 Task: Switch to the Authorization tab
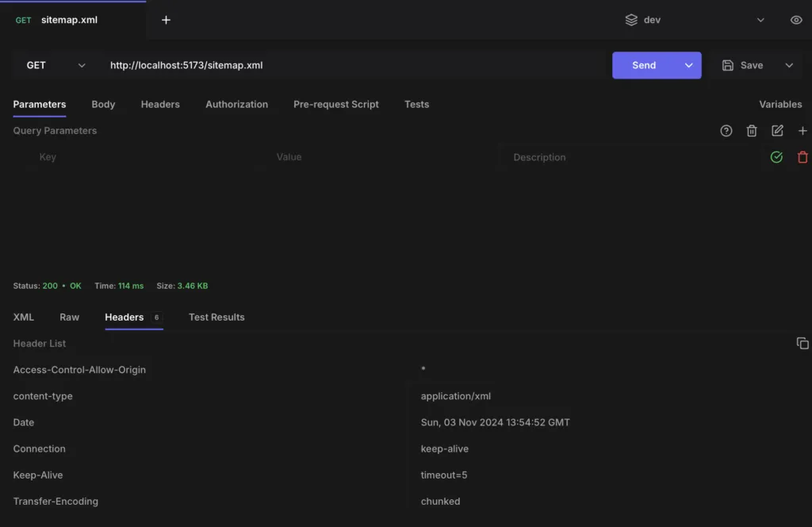point(236,104)
